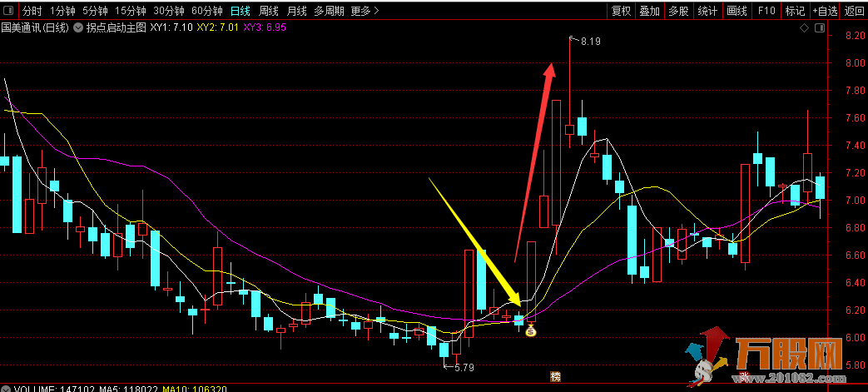The height and width of the screenshot is (392, 868).
Task: Click the XY2: 7.01 indicator value
Action: click(218, 27)
